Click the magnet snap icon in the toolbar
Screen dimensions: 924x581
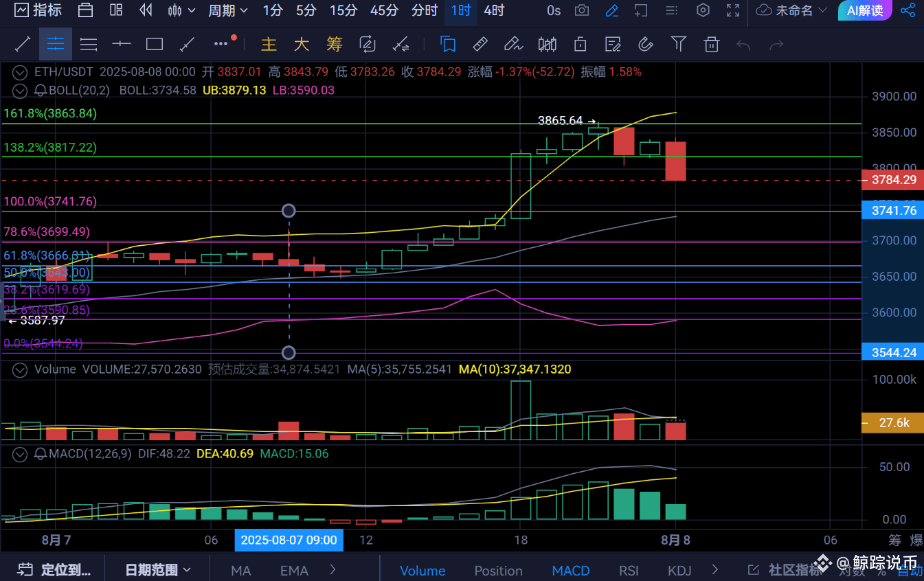coord(645,44)
